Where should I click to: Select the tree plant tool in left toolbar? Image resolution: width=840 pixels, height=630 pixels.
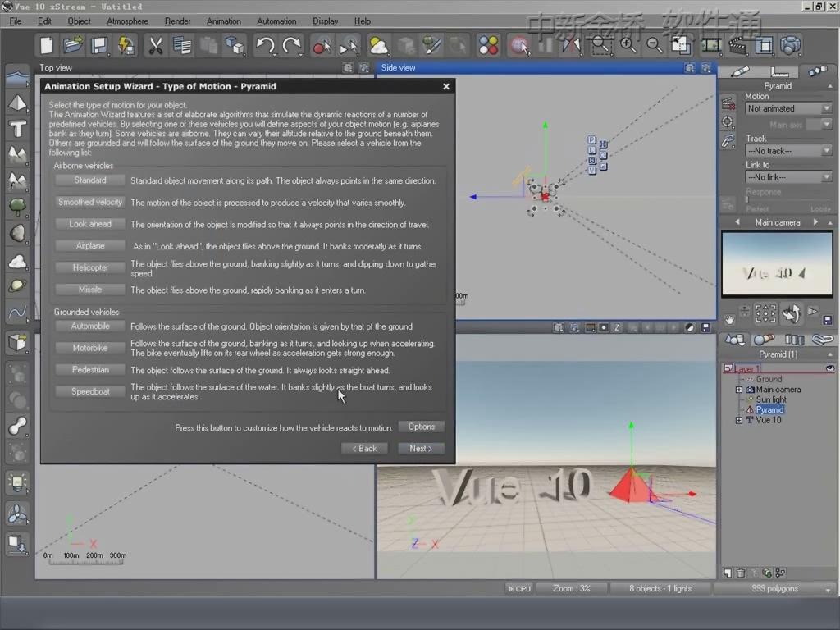(x=18, y=207)
